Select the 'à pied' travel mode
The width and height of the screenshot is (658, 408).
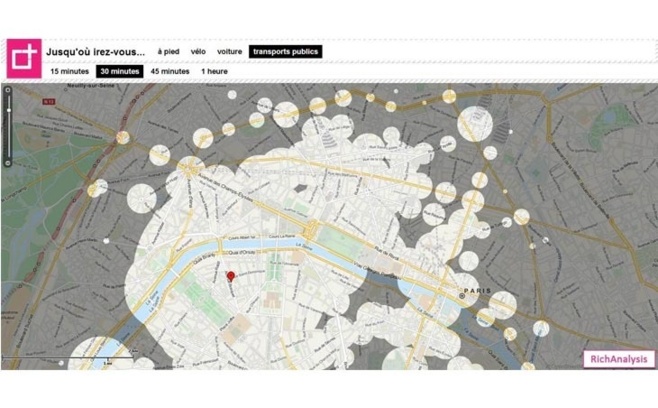click(167, 51)
